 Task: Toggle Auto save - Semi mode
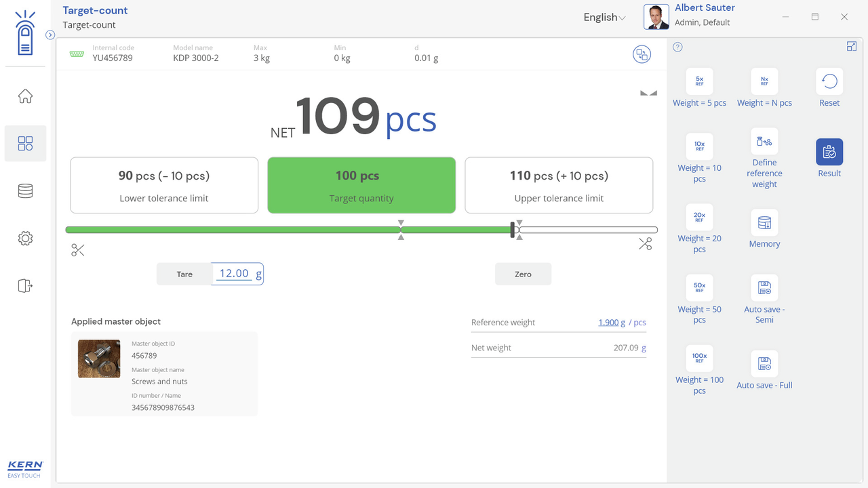[x=764, y=288]
